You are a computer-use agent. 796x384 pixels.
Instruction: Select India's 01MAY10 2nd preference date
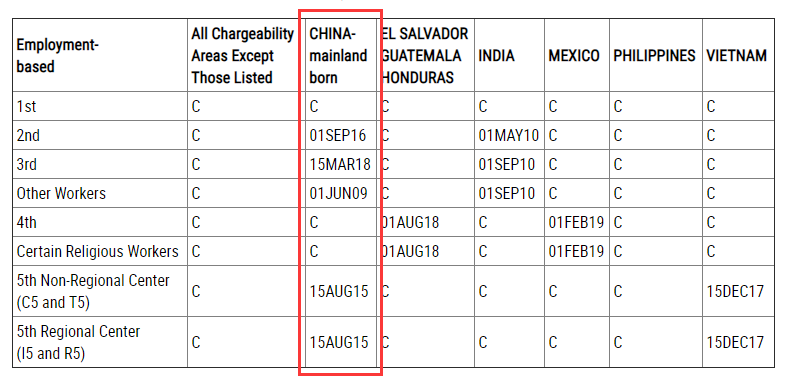point(509,136)
